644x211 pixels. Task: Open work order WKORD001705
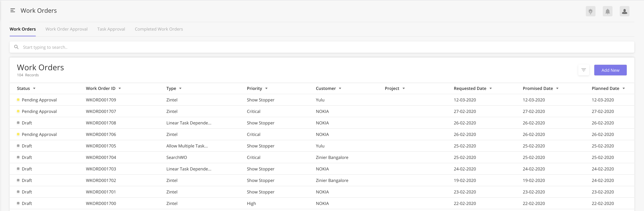click(x=101, y=146)
